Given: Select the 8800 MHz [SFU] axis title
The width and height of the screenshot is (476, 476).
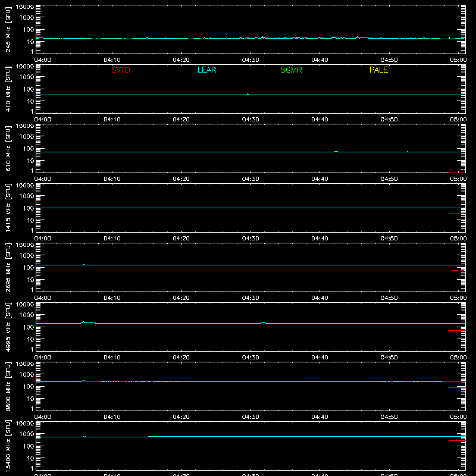Looking at the screenshot, I should (x=8, y=386).
